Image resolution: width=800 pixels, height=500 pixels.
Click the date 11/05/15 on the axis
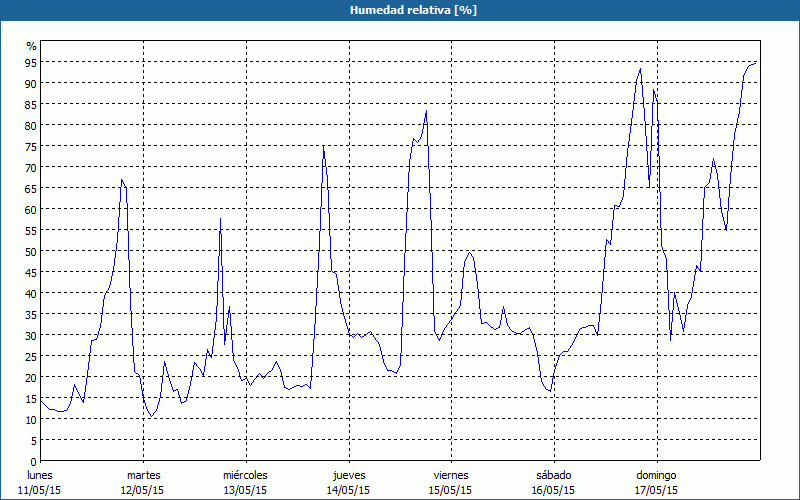(x=41, y=490)
